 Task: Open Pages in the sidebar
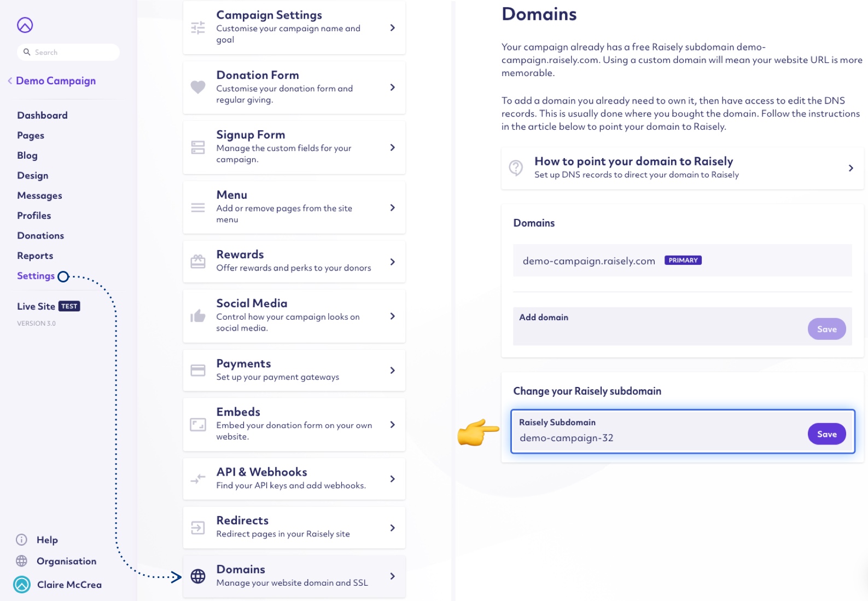pos(31,136)
